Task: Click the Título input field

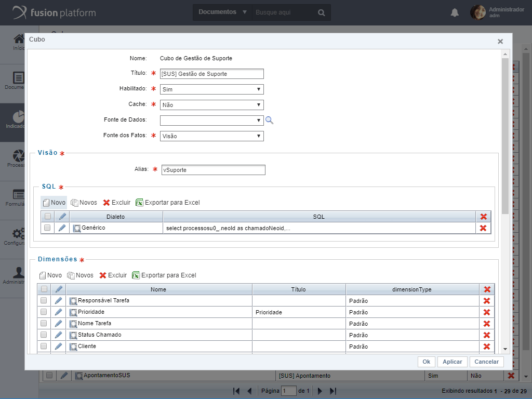Action: point(212,74)
